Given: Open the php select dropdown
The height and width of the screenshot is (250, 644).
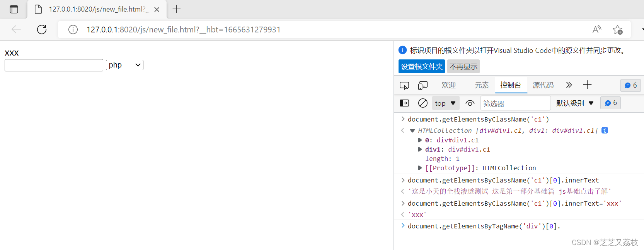Looking at the screenshot, I should (124, 65).
